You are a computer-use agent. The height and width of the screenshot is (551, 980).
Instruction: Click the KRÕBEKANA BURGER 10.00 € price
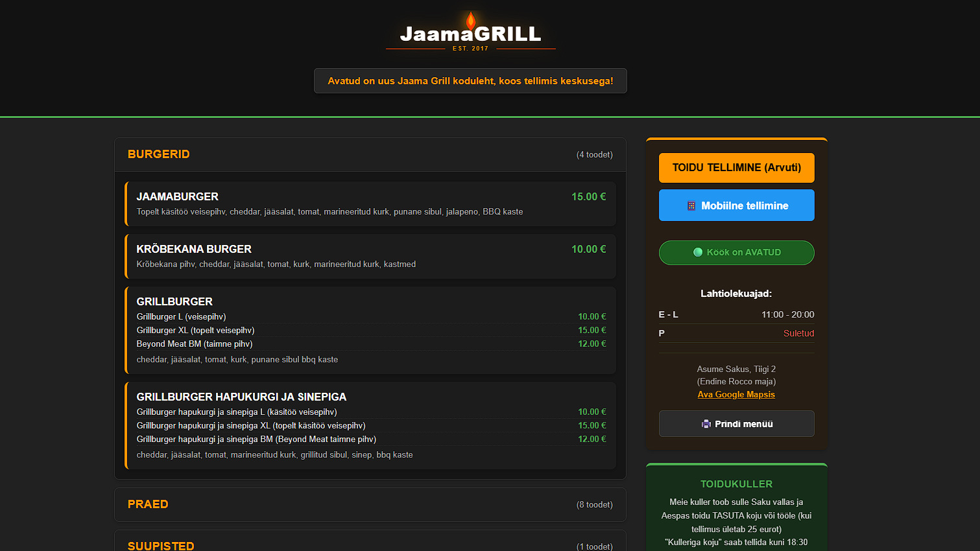588,249
